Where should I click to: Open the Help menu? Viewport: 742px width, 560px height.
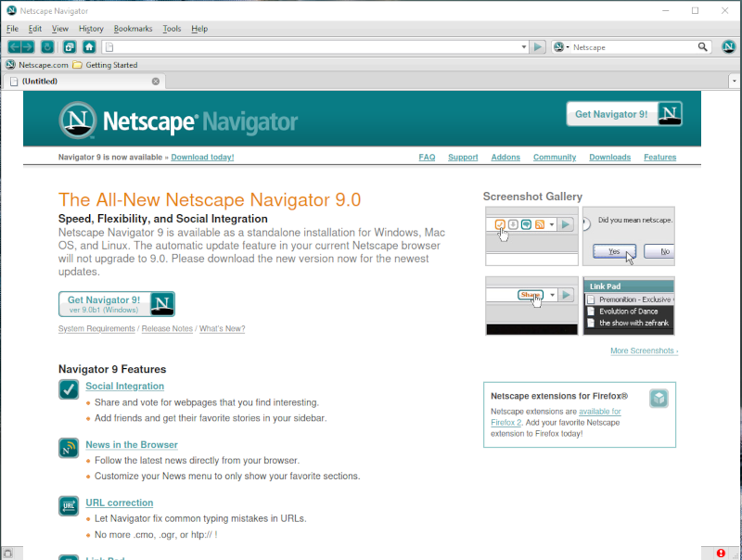tap(199, 29)
